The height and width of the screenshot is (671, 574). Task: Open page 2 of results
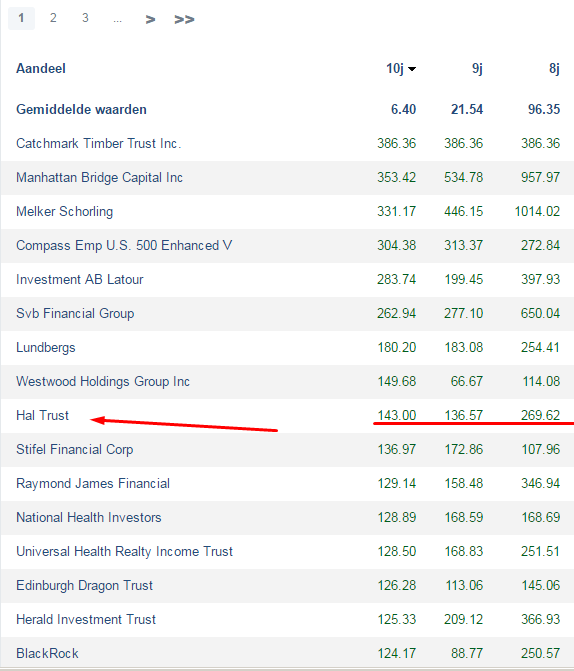click(x=53, y=18)
